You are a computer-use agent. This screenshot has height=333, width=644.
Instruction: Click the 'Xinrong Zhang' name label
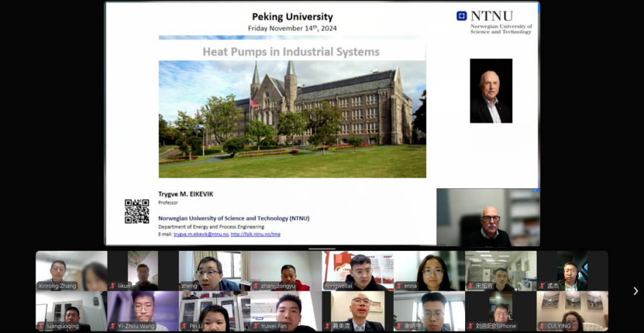click(57, 286)
